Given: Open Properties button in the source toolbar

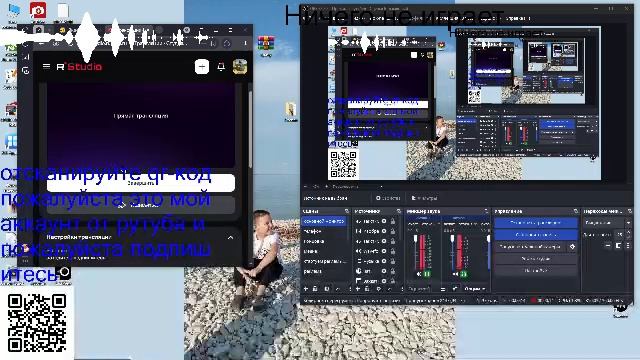Looking at the screenshot, I should tap(388, 198).
